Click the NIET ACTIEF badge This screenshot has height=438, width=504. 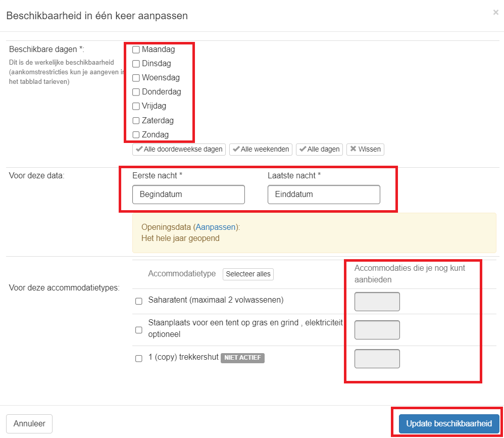243,358
